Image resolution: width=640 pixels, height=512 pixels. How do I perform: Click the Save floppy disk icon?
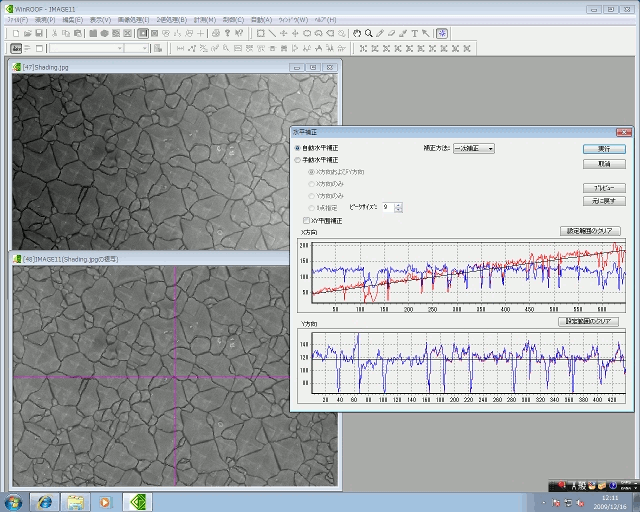[39, 33]
